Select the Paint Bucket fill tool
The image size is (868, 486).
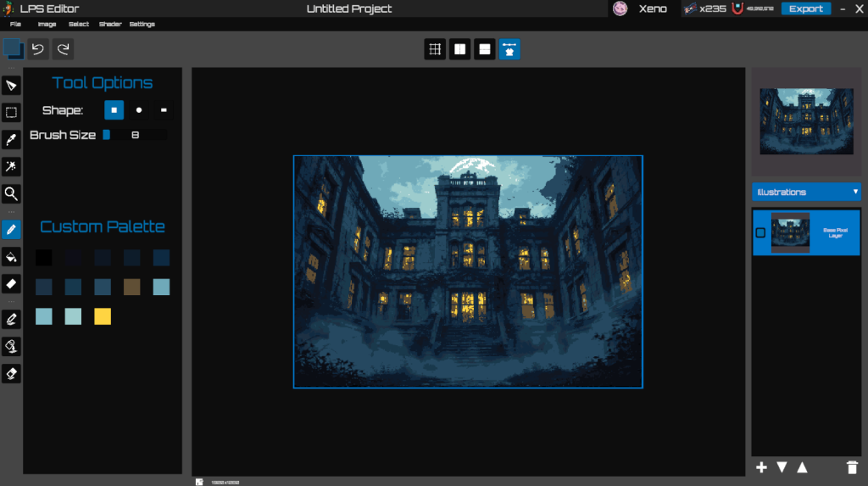coord(11,257)
